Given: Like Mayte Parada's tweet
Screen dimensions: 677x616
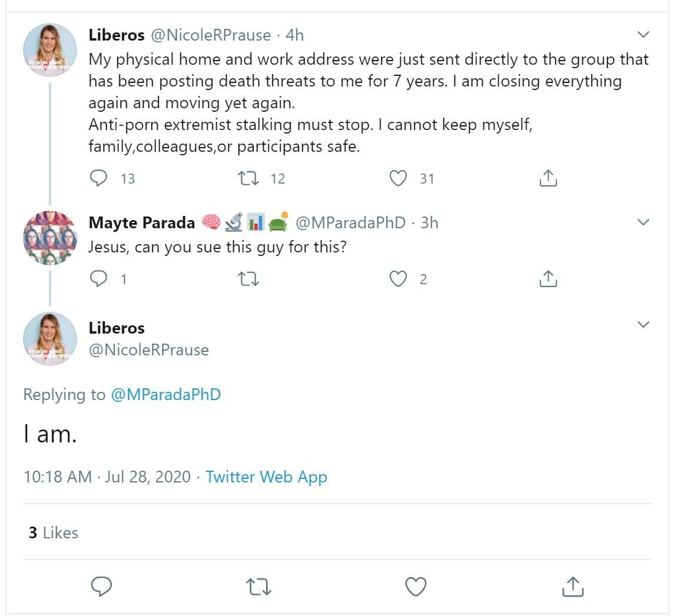Looking at the screenshot, I should [x=399, y=279].
